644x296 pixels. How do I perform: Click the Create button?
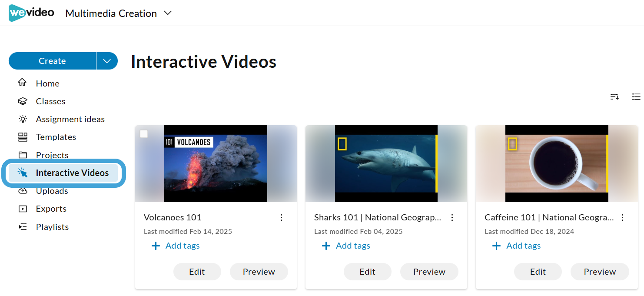click(x=52, y=61)
